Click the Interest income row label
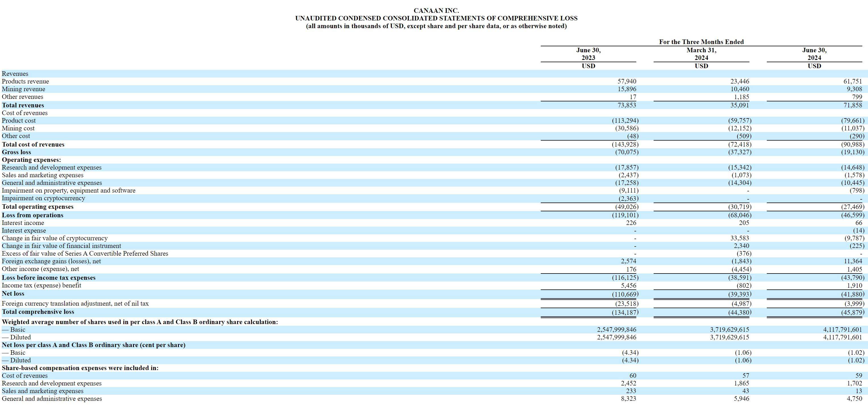Viewport: 868px width, 409px height. click(x=23, y=223)
